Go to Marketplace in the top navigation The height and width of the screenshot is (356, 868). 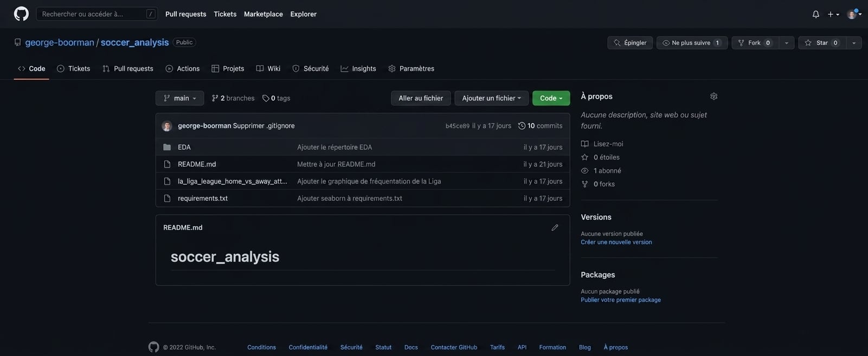tap(263, 14)
